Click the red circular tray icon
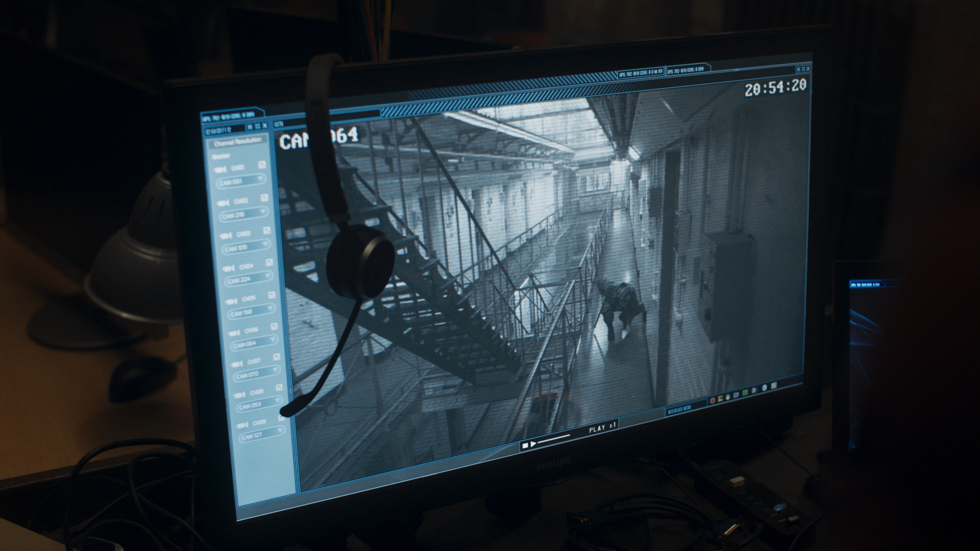The width and height of the screenshot is (980, 551). point(712,401)
